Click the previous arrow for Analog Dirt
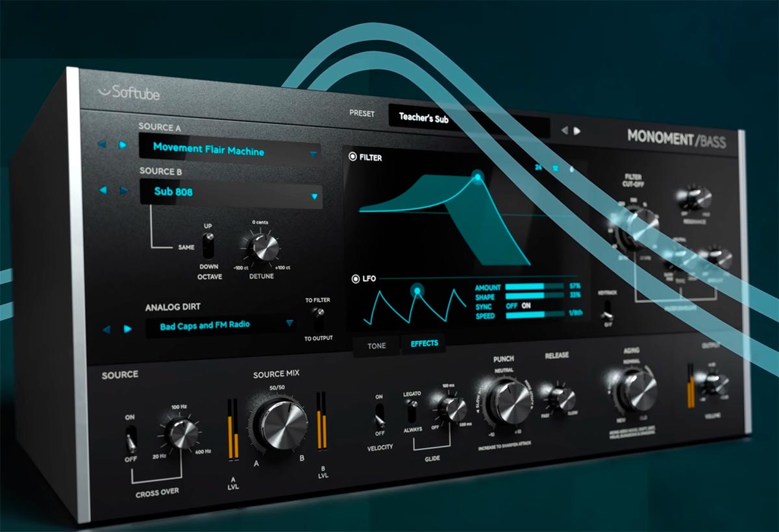Screen dimensions: 779x532 [106, 329]
